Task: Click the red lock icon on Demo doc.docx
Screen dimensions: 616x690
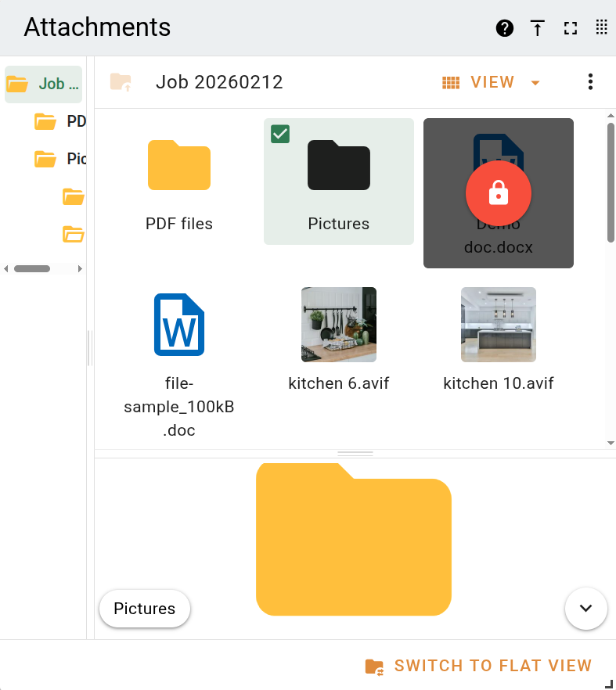Action: click(x=499, y=193)
